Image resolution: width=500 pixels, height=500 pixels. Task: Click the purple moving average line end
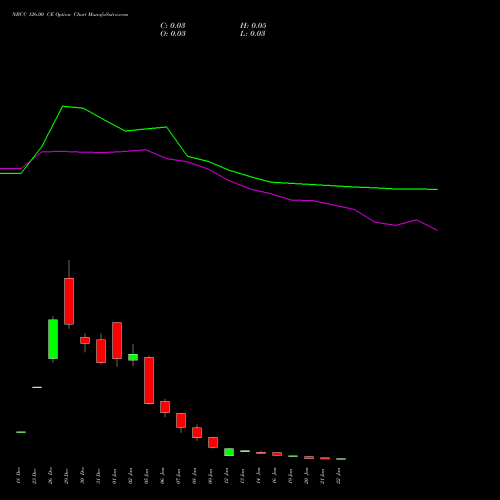[x=437, y=230]
